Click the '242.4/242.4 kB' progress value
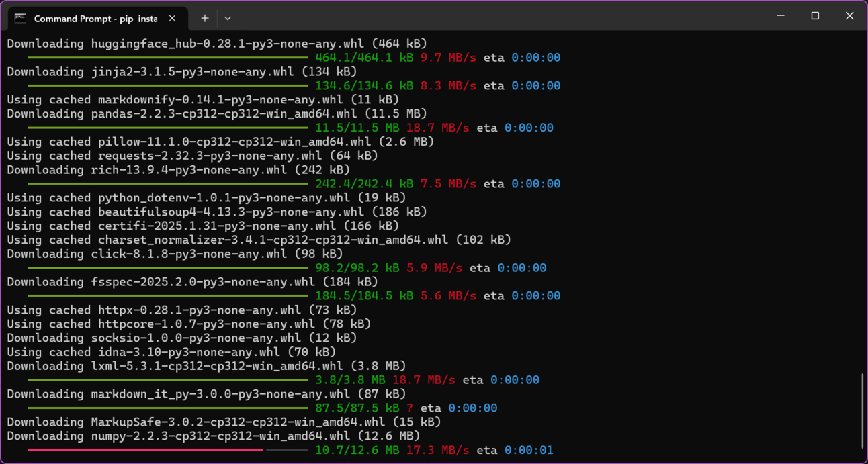Image resolution: width=868 pixels, height=464 pixels. 364,184
